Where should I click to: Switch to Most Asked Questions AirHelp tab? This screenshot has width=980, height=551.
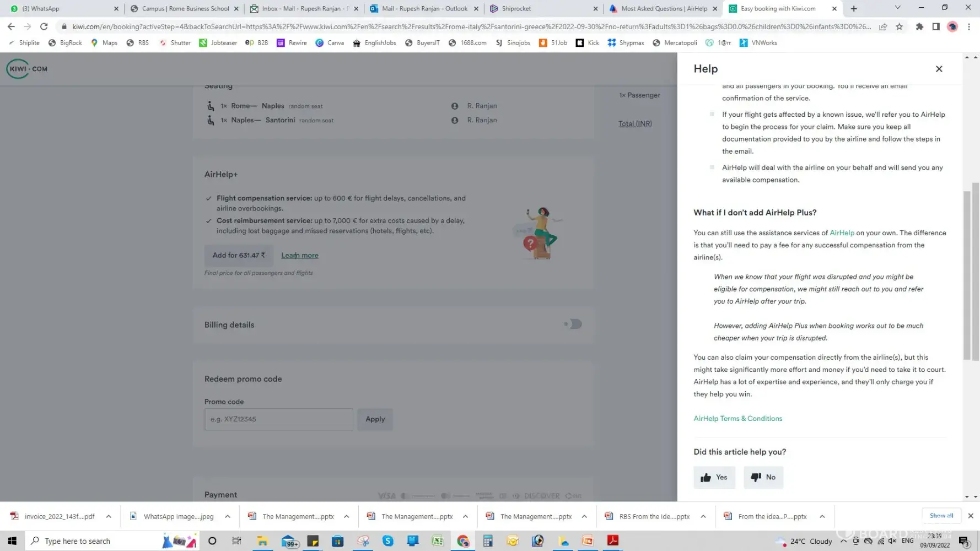pyautogui.click(x=664, y=8)
